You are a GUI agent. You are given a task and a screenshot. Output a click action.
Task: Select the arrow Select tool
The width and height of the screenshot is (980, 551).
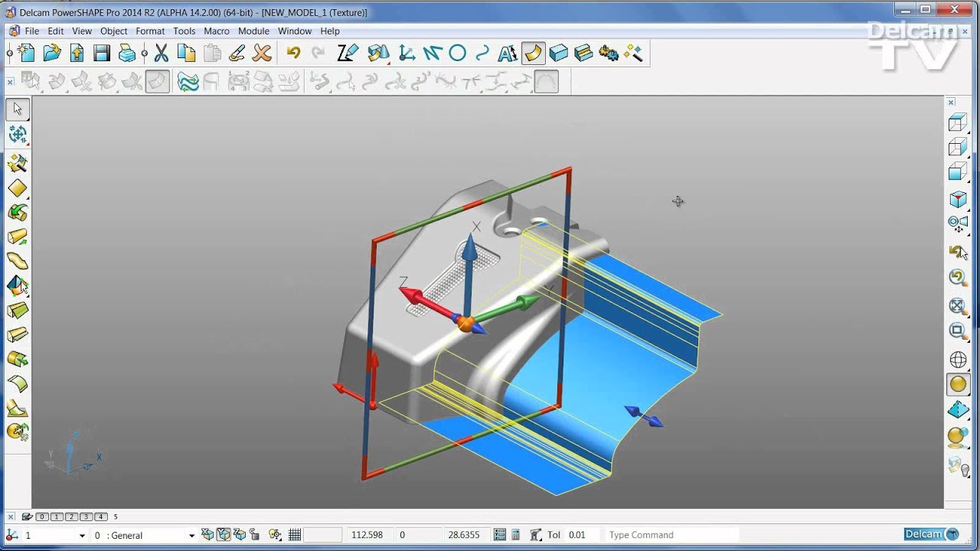point(18,109)
